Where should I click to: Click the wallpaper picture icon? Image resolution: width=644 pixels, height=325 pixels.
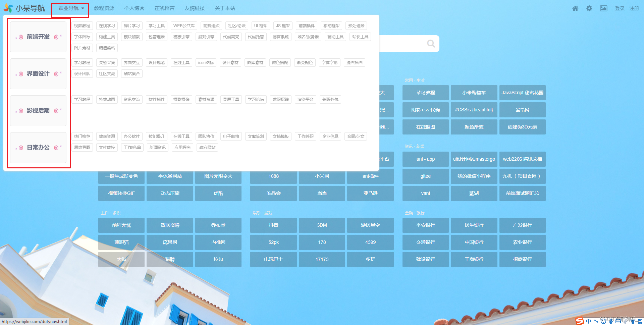(x=603, y=8)
